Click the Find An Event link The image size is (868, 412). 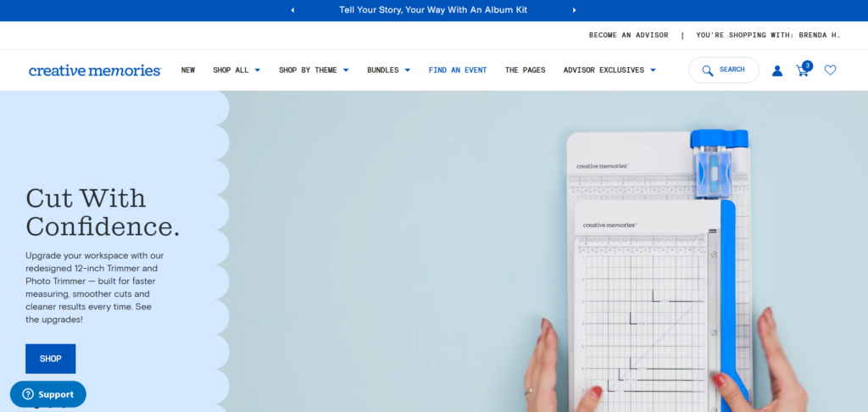[x=458, y=70]
